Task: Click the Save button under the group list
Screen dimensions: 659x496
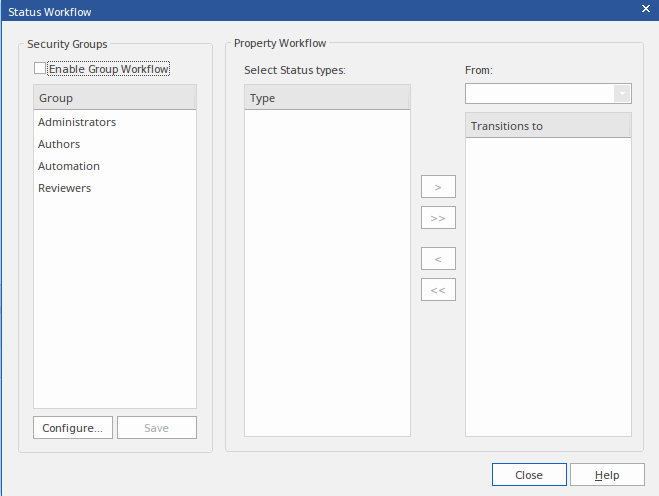Action: tap(157, 428)
